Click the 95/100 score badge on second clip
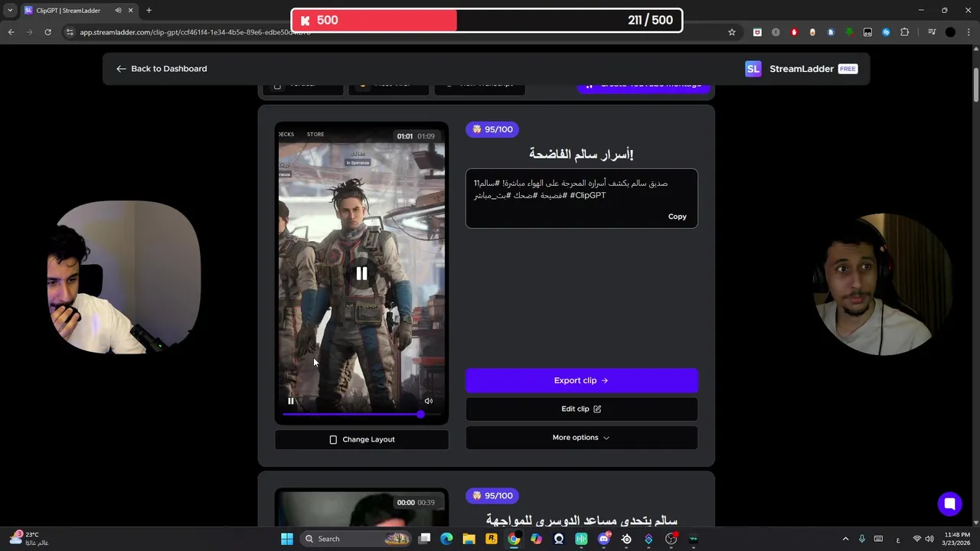Screen dimensions: 980x551 (x=492, y=496)
